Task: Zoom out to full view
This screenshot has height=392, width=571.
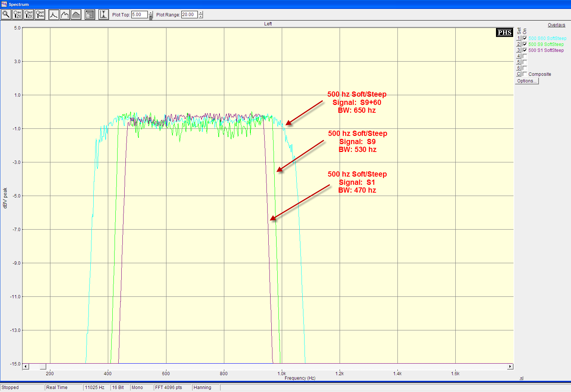Action: tap(40, 15)
